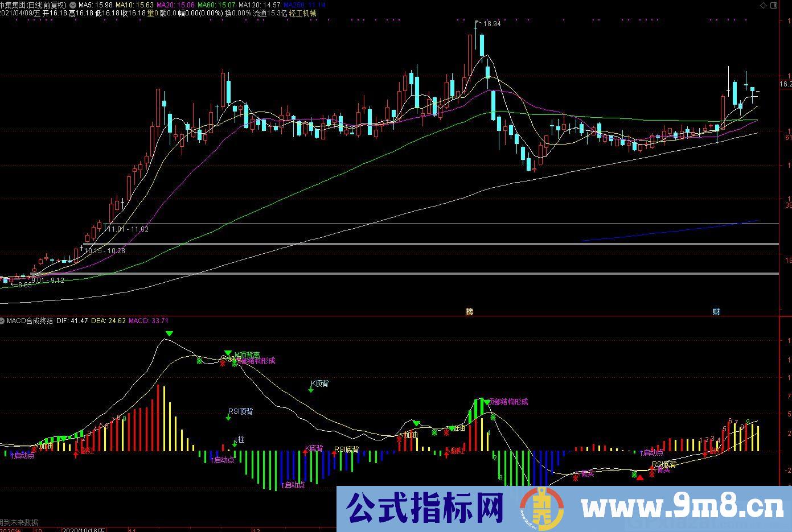Click the RSI顶背 signal label

[241, 411]
